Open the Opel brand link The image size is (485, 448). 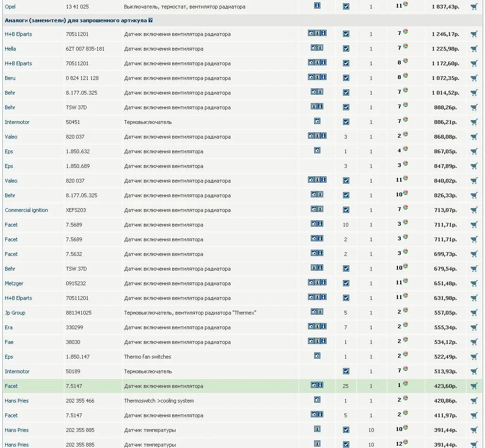coord(10,7)
